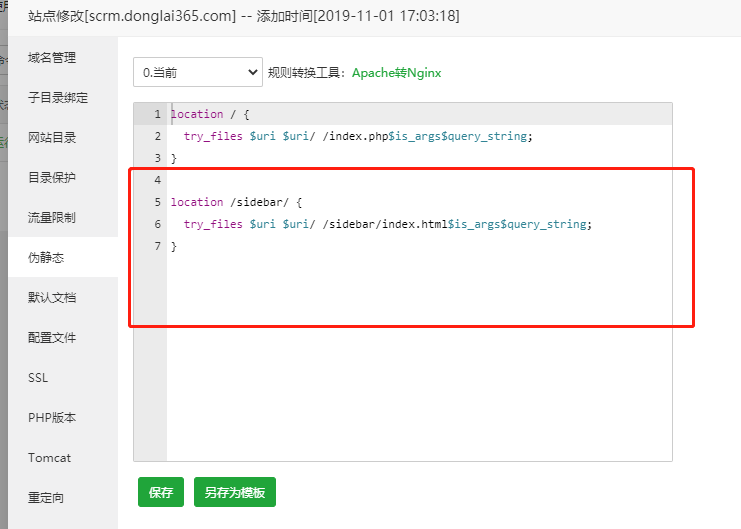Click the 'location /sidebar/ {' line

[x=236, y=202]
